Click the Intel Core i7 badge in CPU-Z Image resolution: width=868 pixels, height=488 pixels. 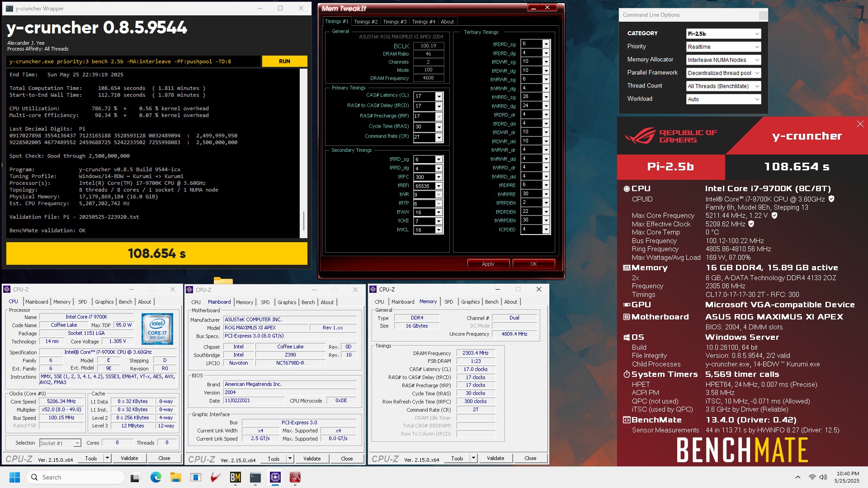tap(157, 329)
